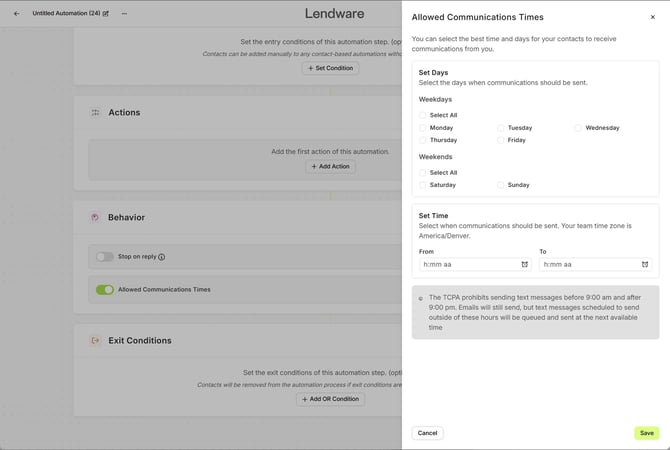Check Select All under Weekends
This screenshot has height=450, width=670.
point(423,173)
